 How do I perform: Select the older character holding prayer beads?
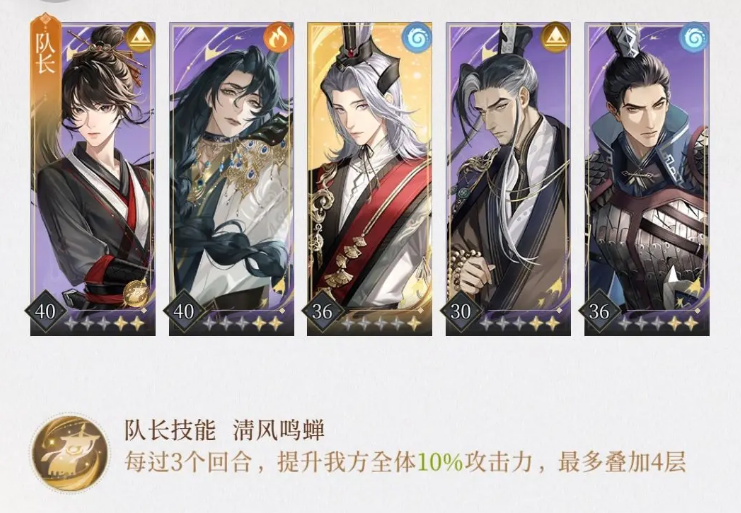[x=508, y=179]
